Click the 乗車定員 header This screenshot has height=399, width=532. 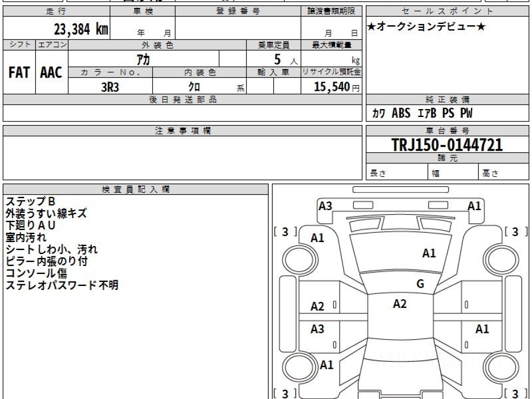[274, 45]
